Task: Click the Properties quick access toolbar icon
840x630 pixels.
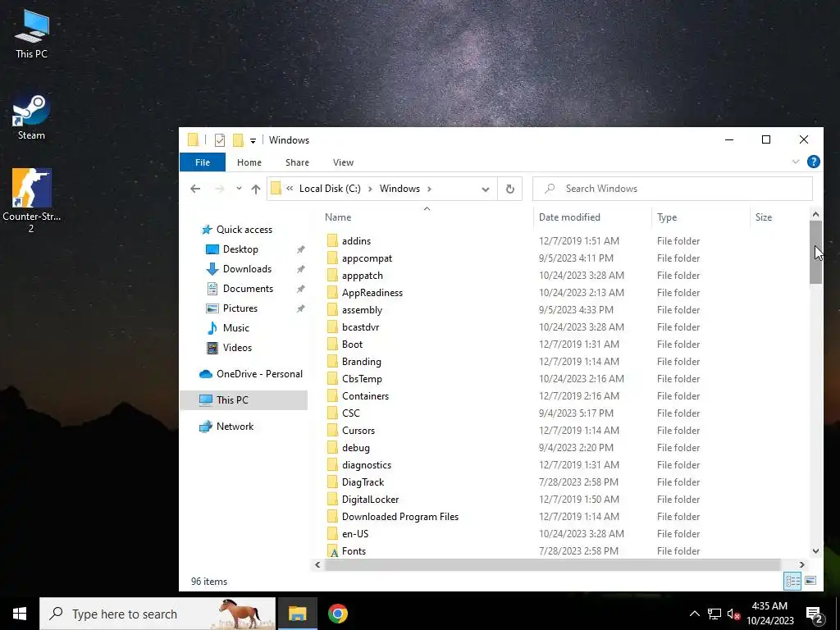Action: [x=220, y=140]
